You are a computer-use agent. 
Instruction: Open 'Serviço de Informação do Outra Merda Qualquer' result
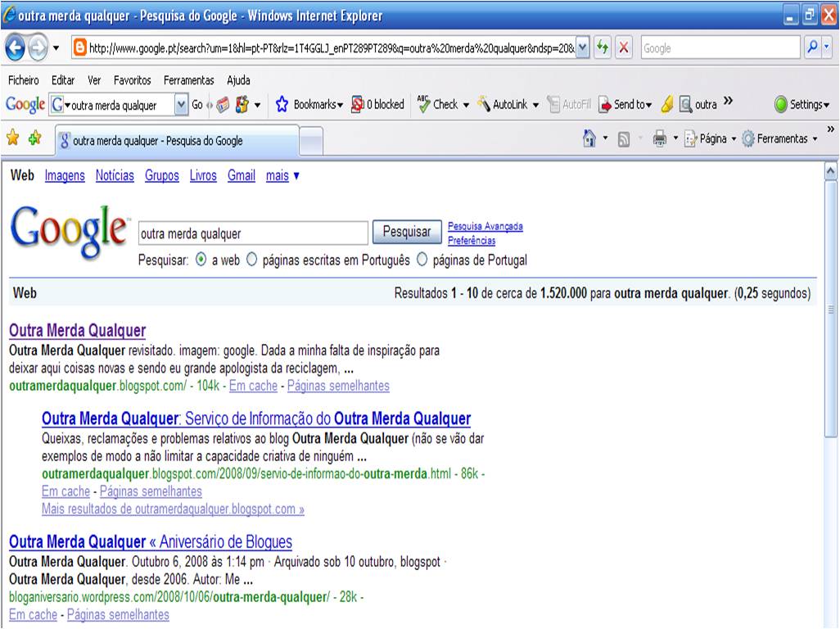tap(256, 419)
